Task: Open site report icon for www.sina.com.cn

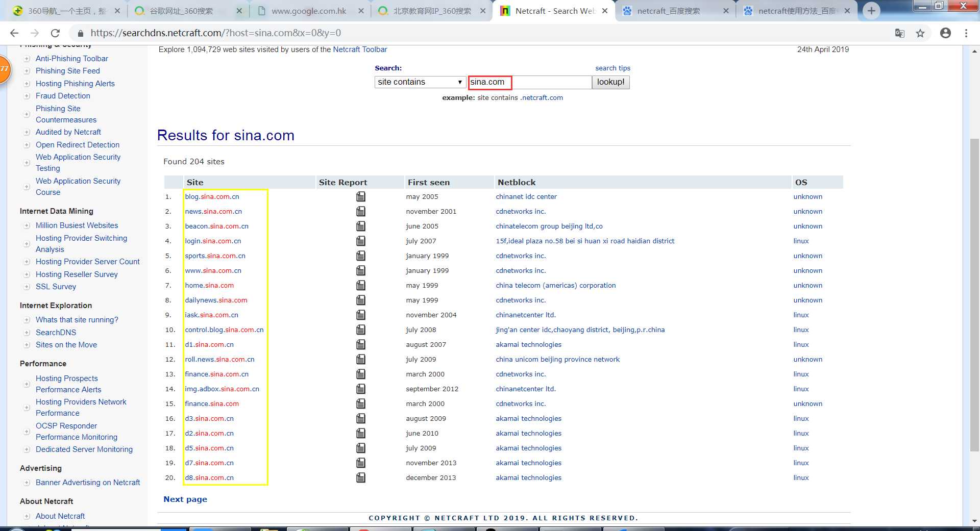Action: [x=361, y=270]
